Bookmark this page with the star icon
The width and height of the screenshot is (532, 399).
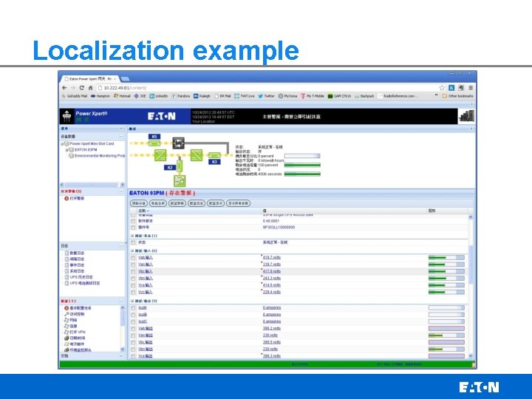tap(442, 87)
